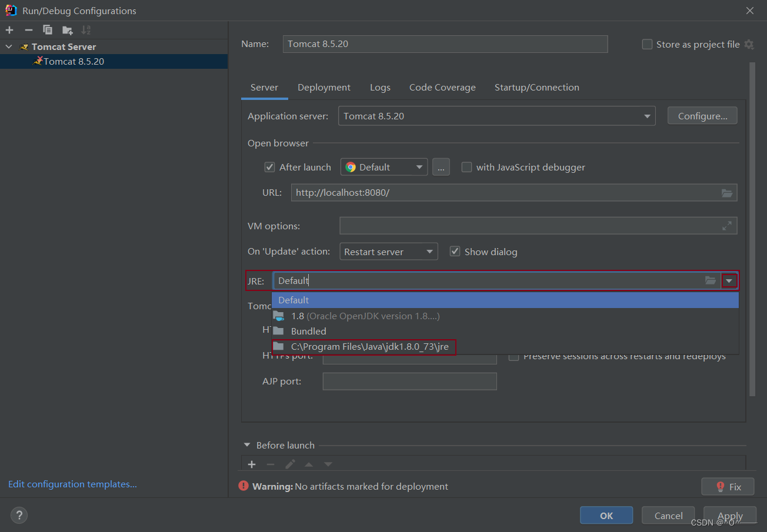Close the Run/Debug Configurations dialog
Screen dimensions: 767x532
750,11
